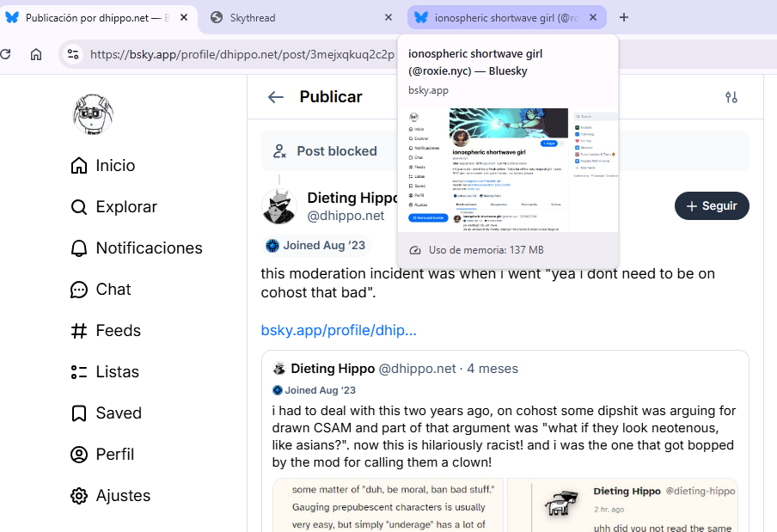Image resolution: width=777 pixels, height=532 pixels.
Task: Open thread display options slider icon
Action: tap(731, 97)
